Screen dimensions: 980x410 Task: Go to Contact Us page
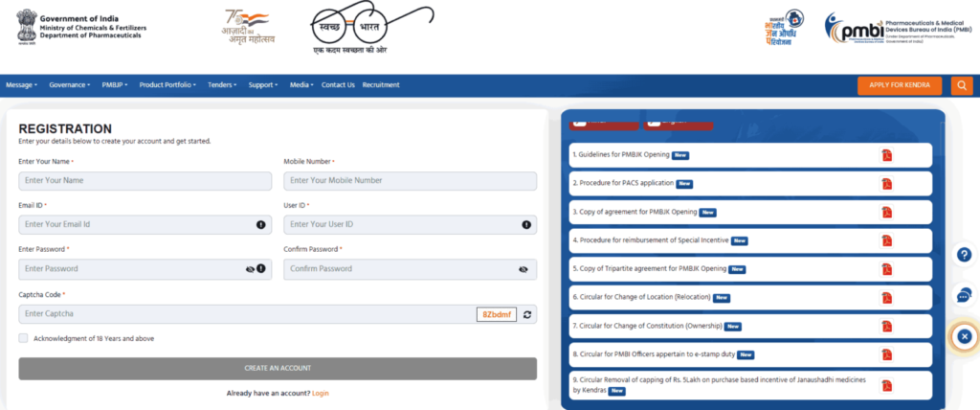tap(338, 85)
